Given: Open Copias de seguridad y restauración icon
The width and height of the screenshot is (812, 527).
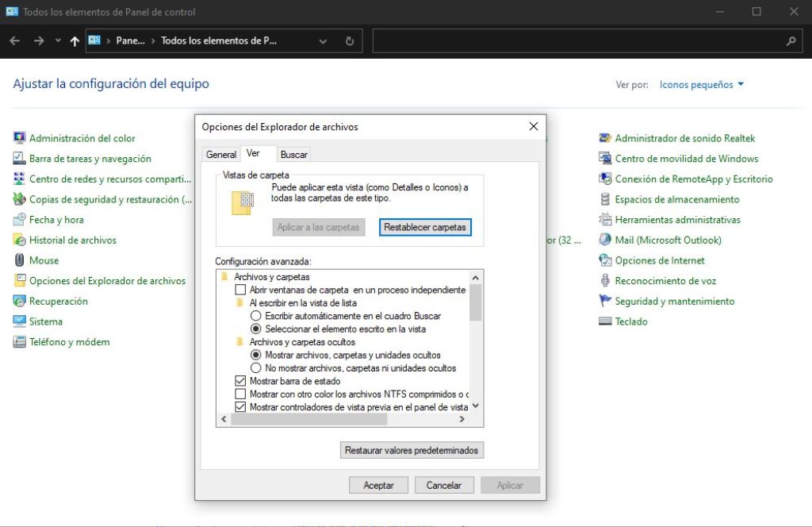Looking at the screenshot, I should (x=19, y=199).
